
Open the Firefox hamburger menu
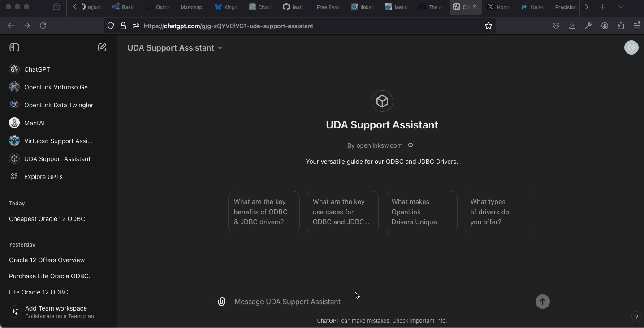(637, 26)
